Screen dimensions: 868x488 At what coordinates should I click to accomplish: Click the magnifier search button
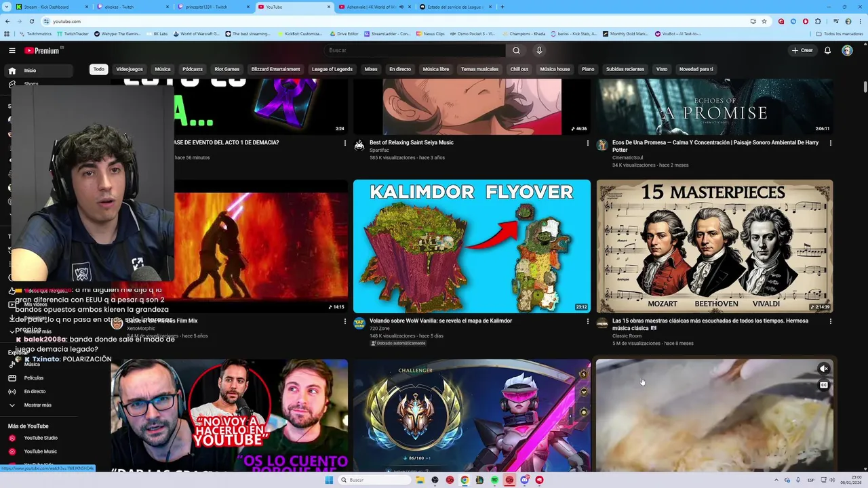pos(516,50)
